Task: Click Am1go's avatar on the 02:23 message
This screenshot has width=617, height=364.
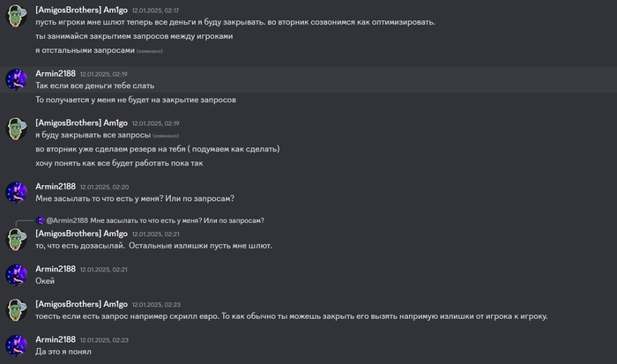Action: coord(16,310)
